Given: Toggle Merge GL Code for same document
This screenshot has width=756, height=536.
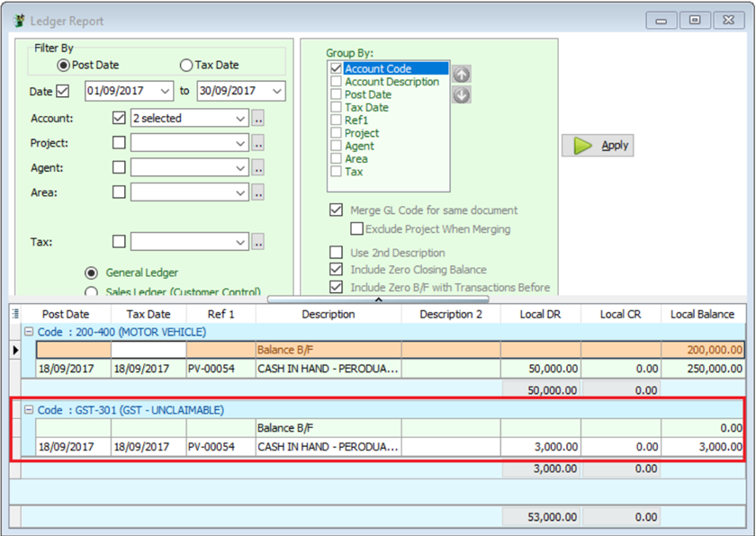Looking at the screenshot, I should pyautogui.click(x=337, y=210).
